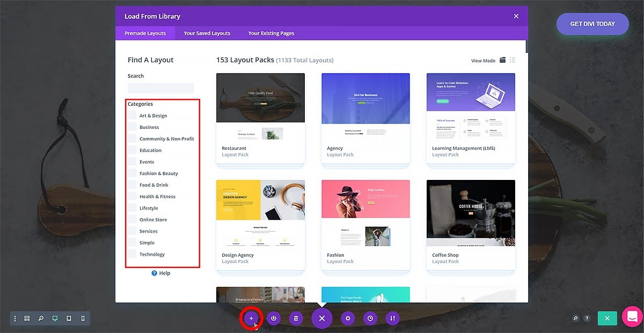Image resolution: width=644 pixels, height=333 pixels.
Task: Click the plus load-from-library button
Action: tap(251, 318)
